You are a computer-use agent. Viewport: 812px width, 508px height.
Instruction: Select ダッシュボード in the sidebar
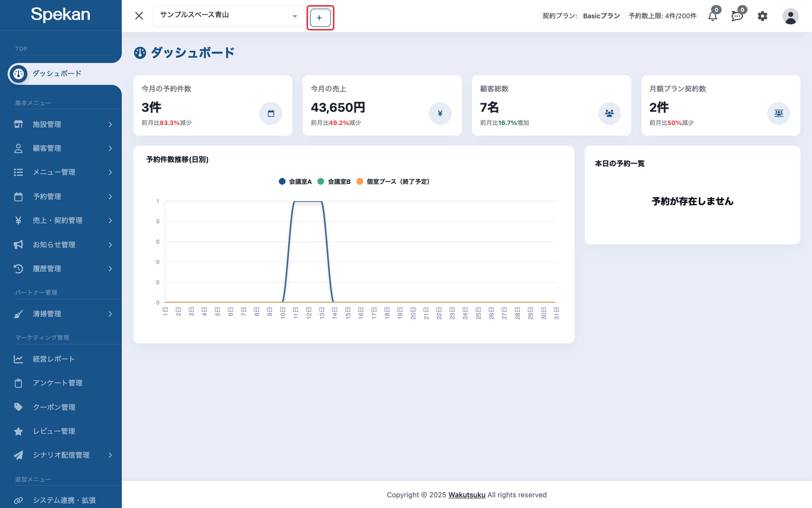[61, 74]
